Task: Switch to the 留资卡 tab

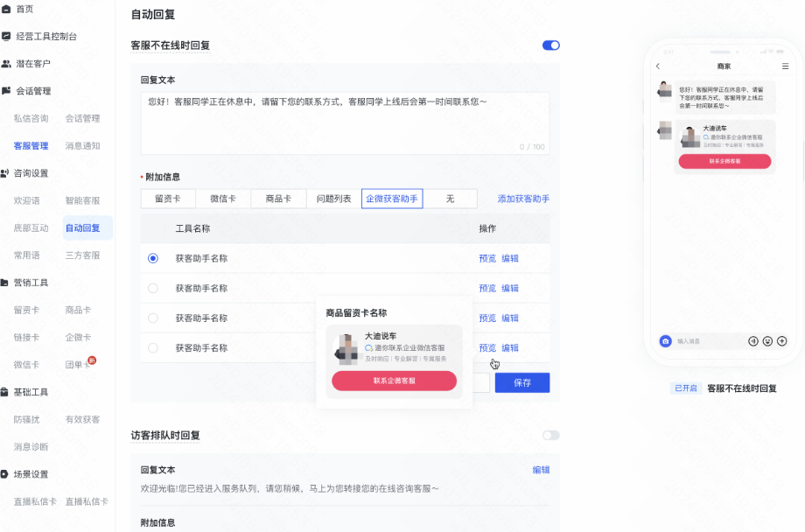Action: click(168, 199)
